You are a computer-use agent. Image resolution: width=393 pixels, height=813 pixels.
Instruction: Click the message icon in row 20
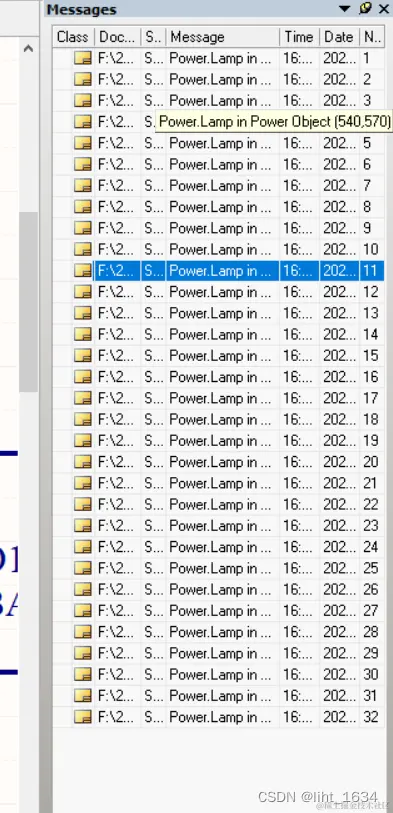(x=83, y=462)
